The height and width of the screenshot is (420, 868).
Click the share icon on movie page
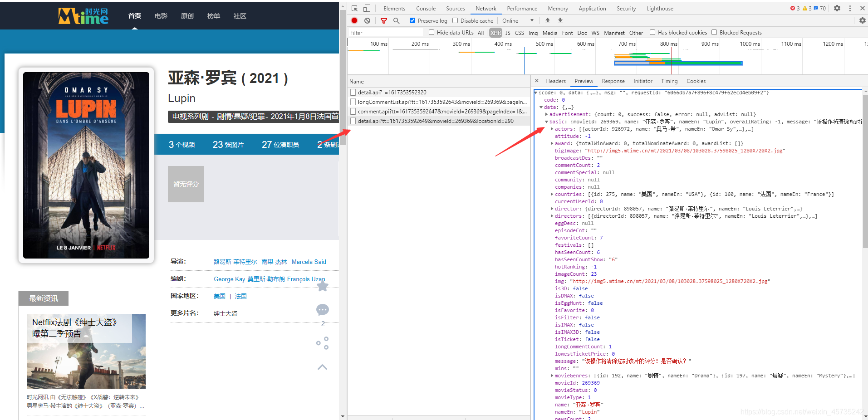[323, 343]
